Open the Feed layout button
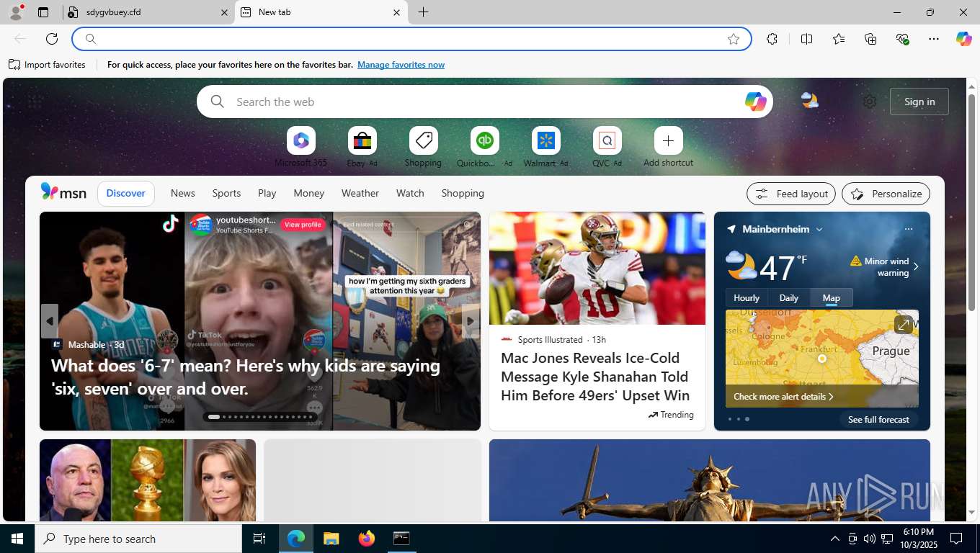The image size is (980, 553). pyautogui.click(x=791, y=194)
